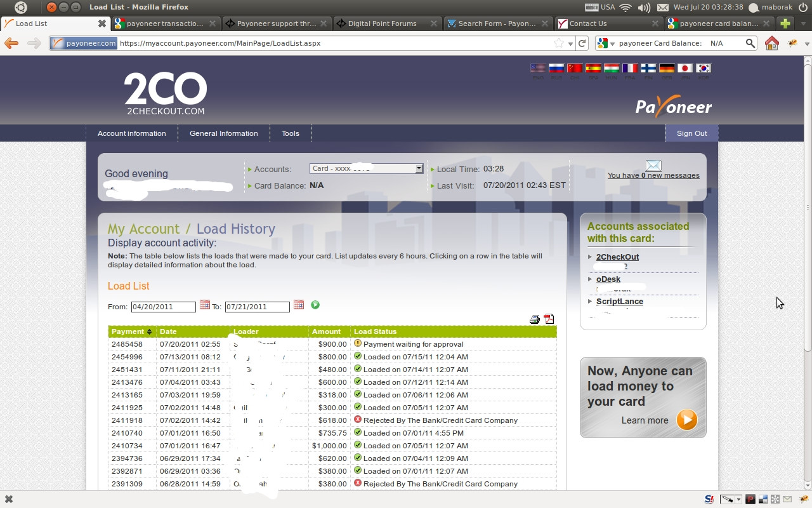Select the Chinese flag language option
The image size is (812, 508).
[x=575, y=69]
